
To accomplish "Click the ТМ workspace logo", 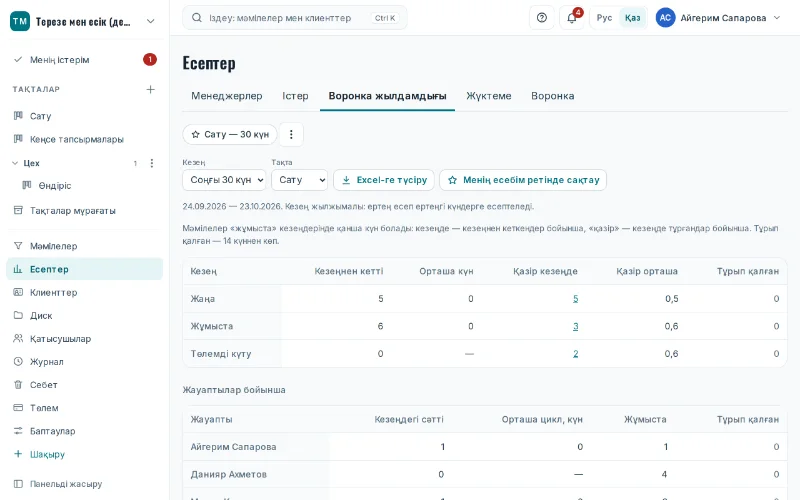I will 20,21.
